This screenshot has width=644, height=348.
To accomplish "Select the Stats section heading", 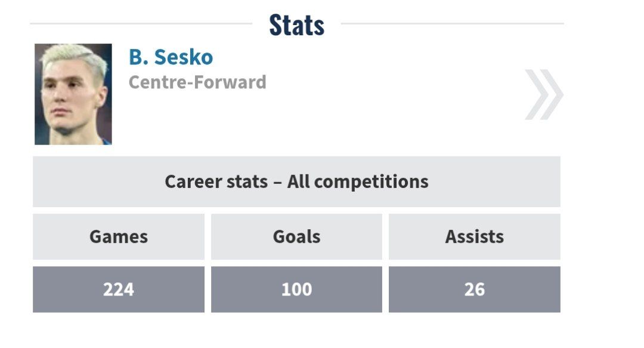I will tap(296, 25).
